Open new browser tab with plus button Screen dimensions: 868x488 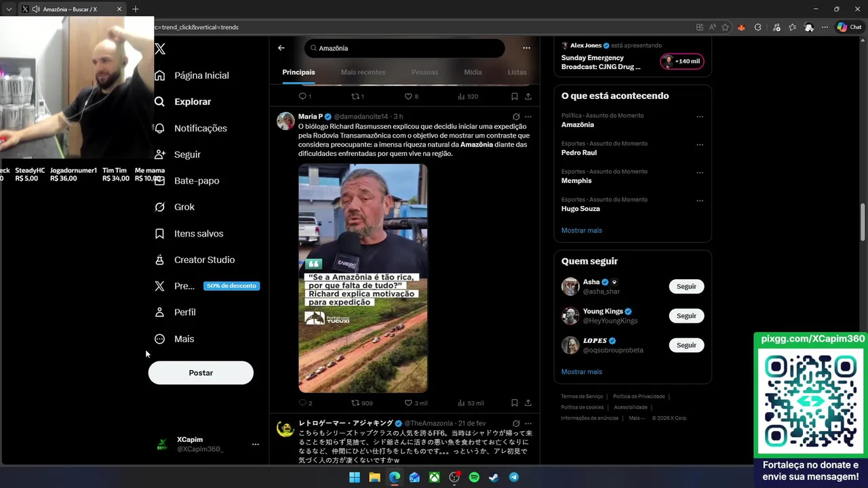click(x=136, y=9)
